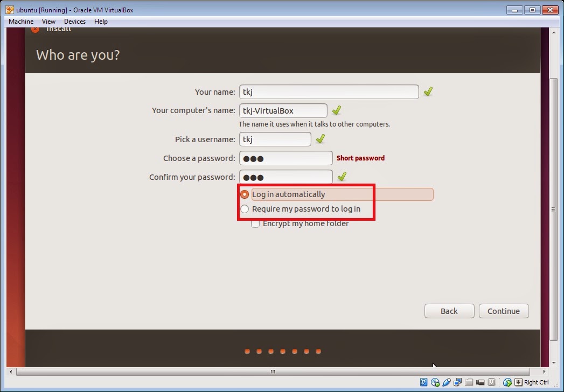Click the video capture status icon

(480, 382)
